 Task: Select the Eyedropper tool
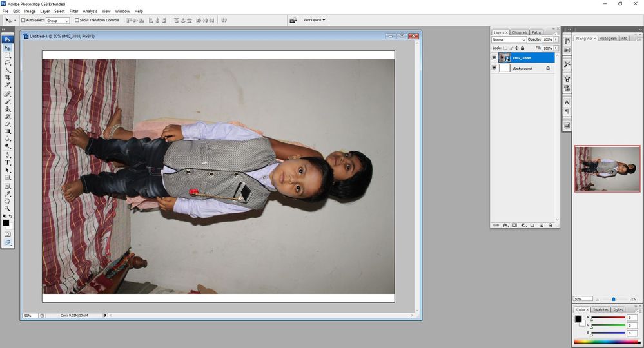[x=7, y=194]
